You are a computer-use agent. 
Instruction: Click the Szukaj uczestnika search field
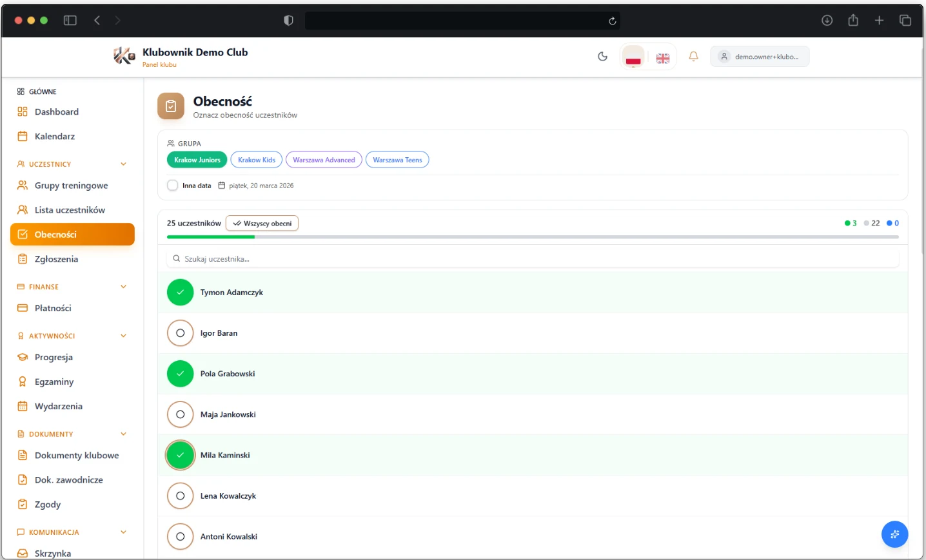[x=533, y=259]
